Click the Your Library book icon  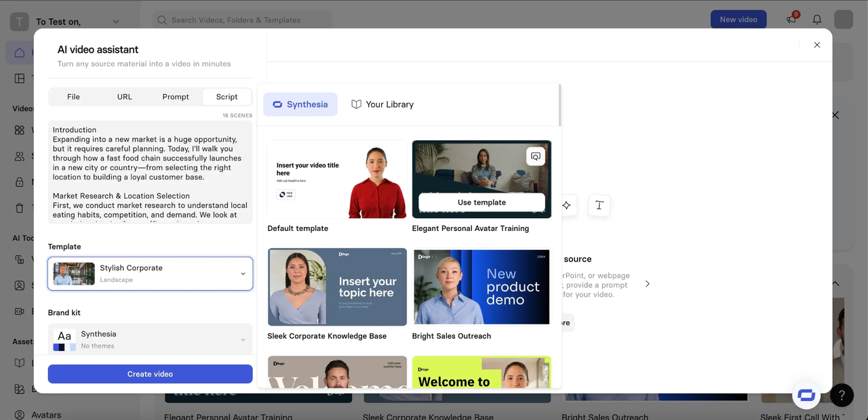pos(356,104)
